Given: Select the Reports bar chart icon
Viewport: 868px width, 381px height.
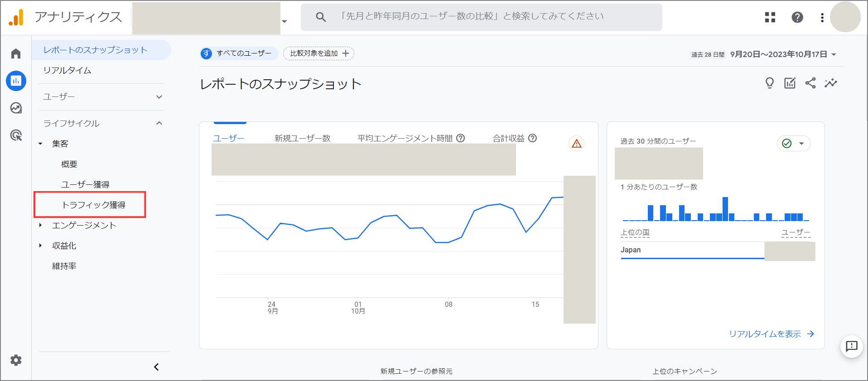Looking at the screenshot, I should point(16,81).
